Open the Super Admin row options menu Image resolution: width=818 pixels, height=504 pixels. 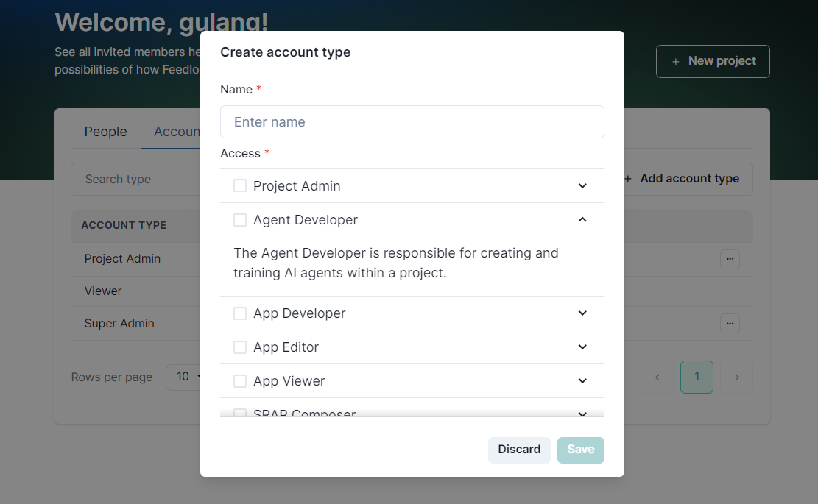tap(730, 324)
